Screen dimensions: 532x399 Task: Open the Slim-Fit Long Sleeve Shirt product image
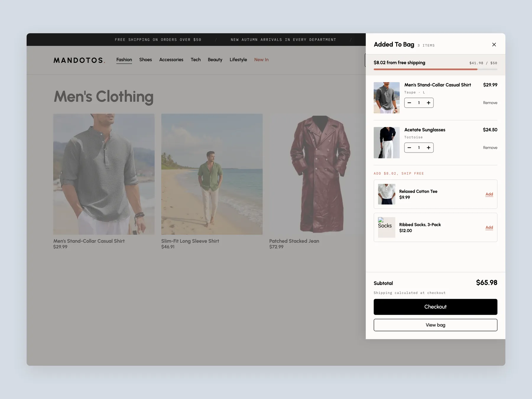pyautogui.click(x=212, y=174)
